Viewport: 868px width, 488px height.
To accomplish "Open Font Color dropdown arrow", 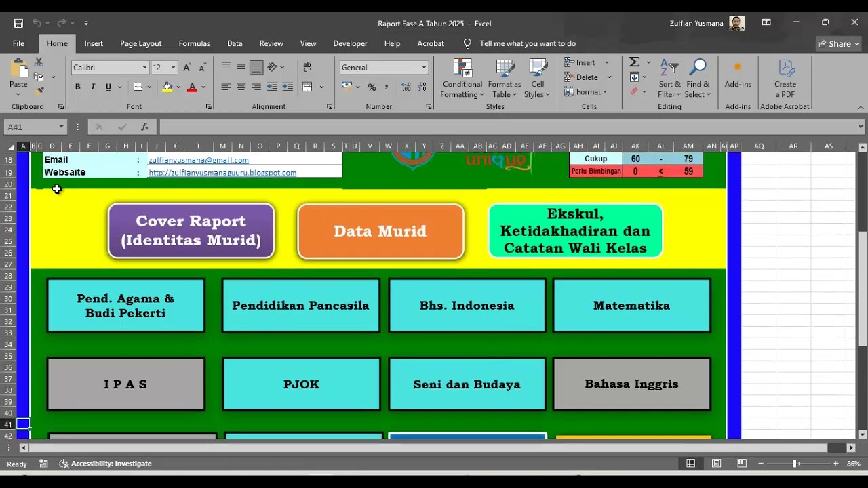I will click(203, 87).
